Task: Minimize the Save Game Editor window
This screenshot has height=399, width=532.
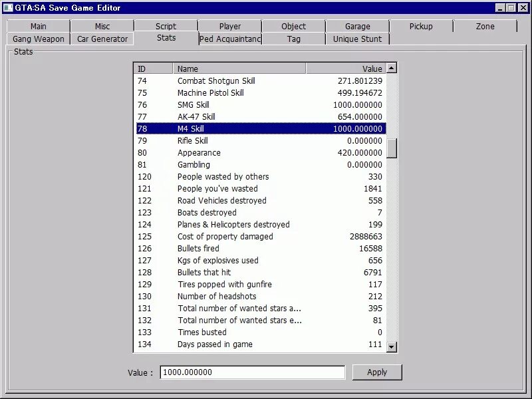Action: (x=500, y=8)
